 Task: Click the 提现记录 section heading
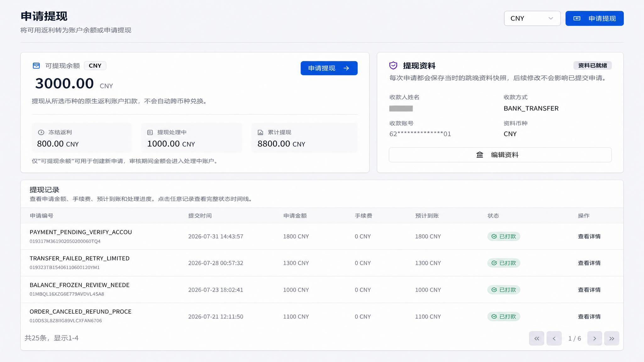pos(44,190)
